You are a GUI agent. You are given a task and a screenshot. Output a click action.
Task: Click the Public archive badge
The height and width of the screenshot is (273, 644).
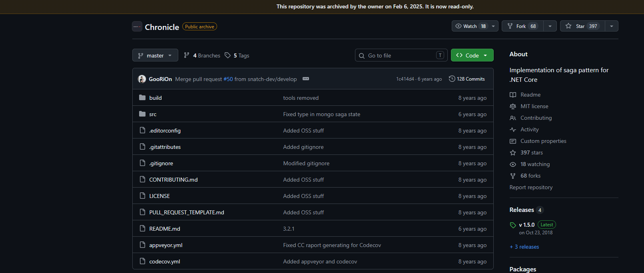[x=199, y=26]
